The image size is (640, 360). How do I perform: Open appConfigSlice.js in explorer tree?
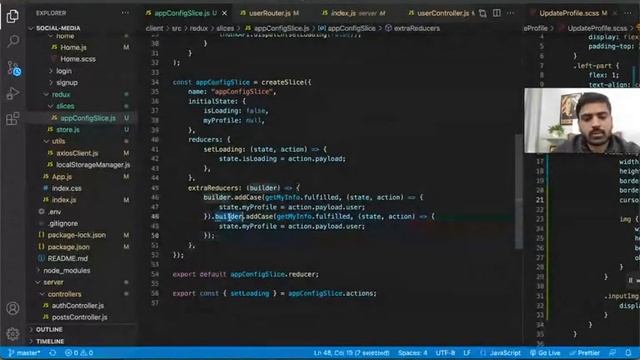(87, 118)
